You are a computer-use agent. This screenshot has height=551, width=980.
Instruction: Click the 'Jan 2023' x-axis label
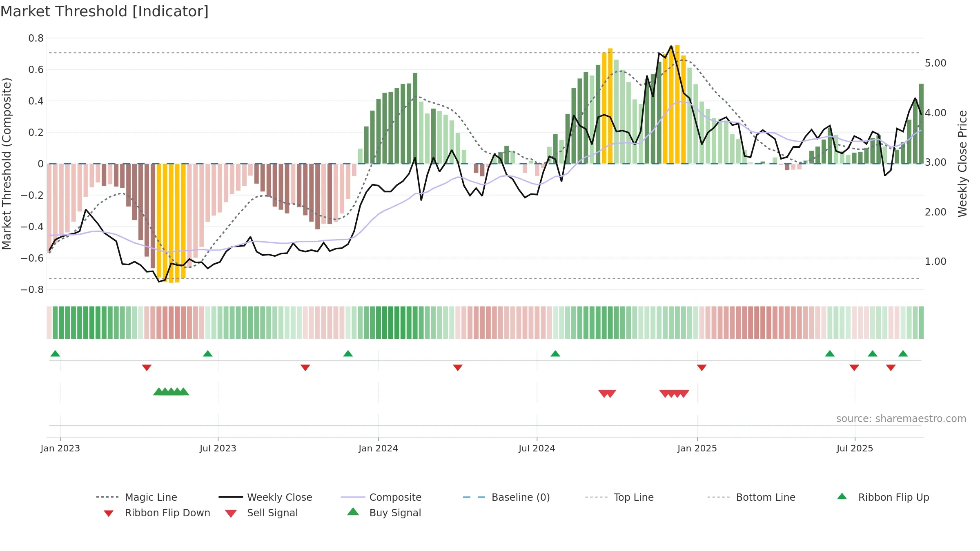click(60, 449)
